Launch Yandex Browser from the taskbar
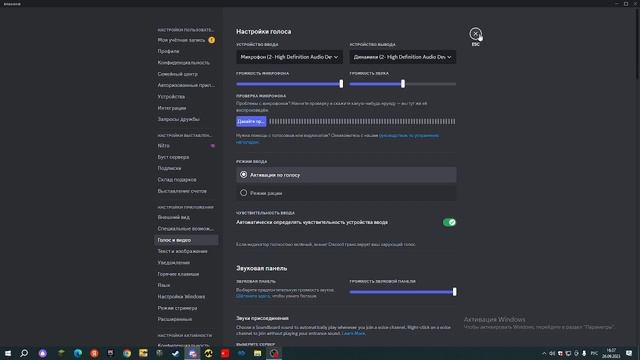Screen dimensions: 640x360 pyautogui.click(x=94, y=353)
